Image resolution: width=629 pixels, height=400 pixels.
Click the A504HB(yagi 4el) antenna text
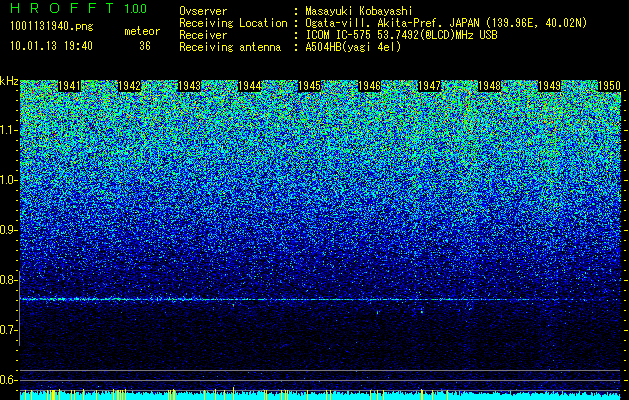click(x=353, y=47)
